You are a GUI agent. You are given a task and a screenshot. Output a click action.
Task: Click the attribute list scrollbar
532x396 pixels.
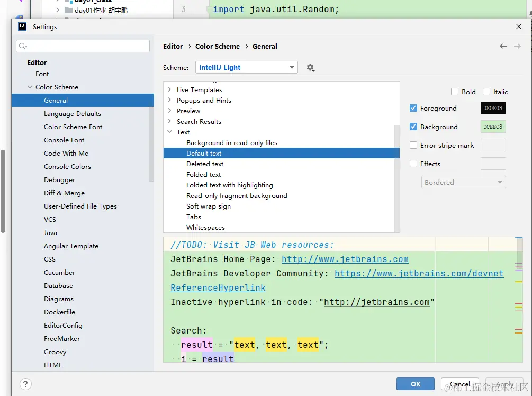click(x=397, y=178)
